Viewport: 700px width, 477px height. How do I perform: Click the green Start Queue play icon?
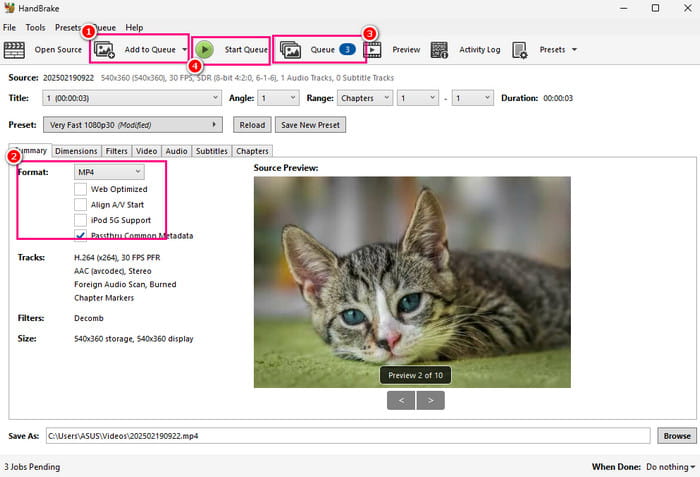[205, 50]
